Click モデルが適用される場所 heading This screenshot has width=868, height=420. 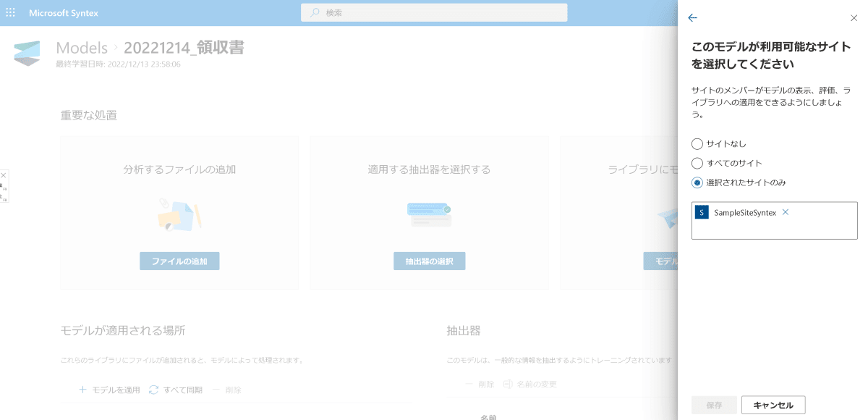tap(123, 330)
